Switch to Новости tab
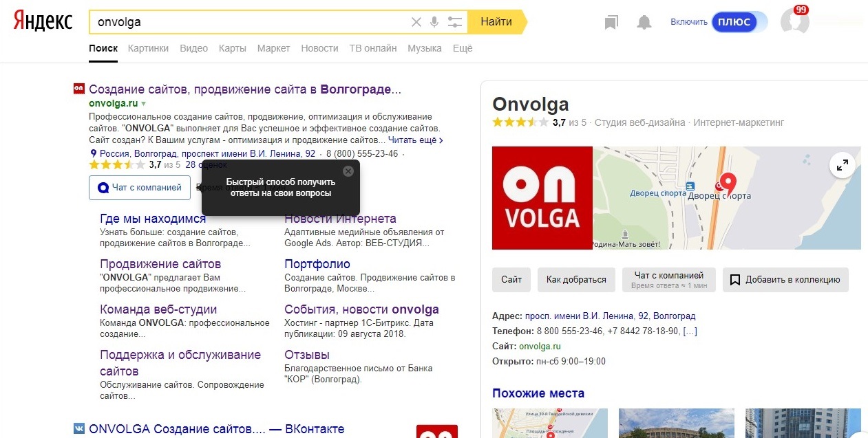This screenshot has height=438, width=868. pos(319,48)
